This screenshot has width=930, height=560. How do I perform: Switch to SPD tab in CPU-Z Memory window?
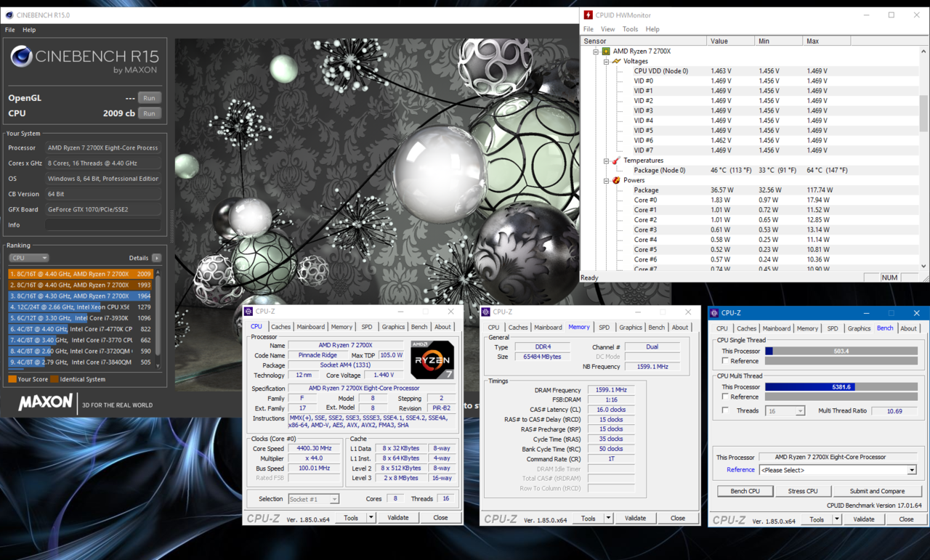tap(604, 328)
